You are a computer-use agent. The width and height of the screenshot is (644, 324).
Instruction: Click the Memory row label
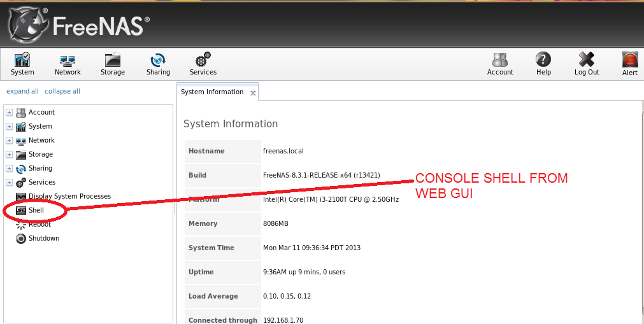(x=203, y=223)
